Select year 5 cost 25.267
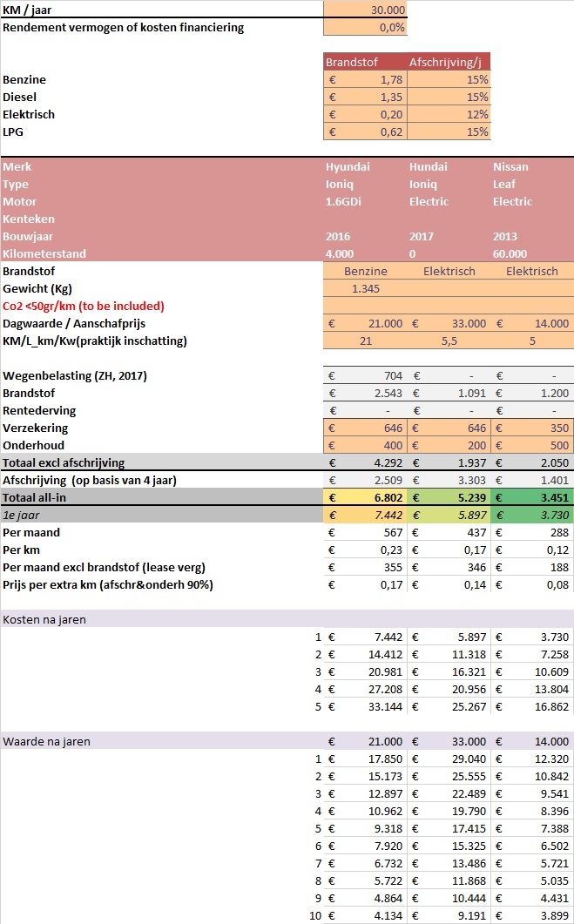 click(449, 706)
